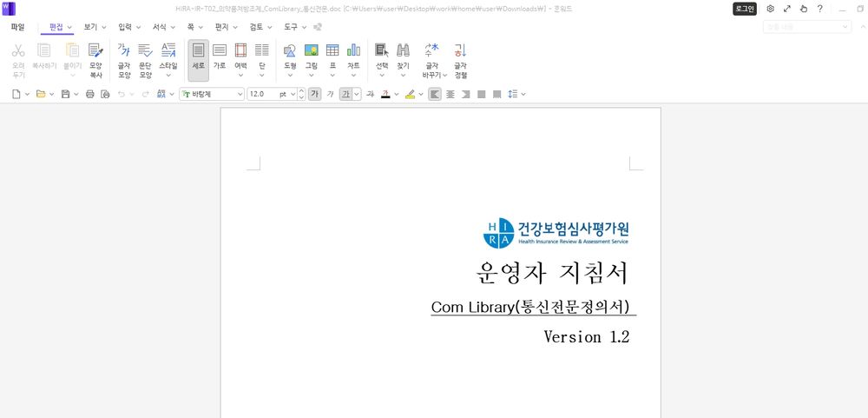Click title text 운영자 지침서
Image resolution: width=868 pixels, height=418 pixels.
click(x=552, y=274)
